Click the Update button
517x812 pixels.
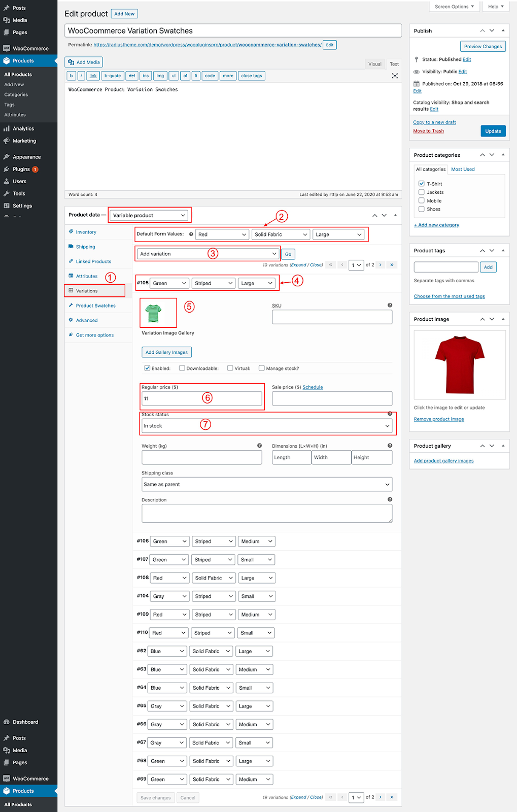click(x=493, y=131)
